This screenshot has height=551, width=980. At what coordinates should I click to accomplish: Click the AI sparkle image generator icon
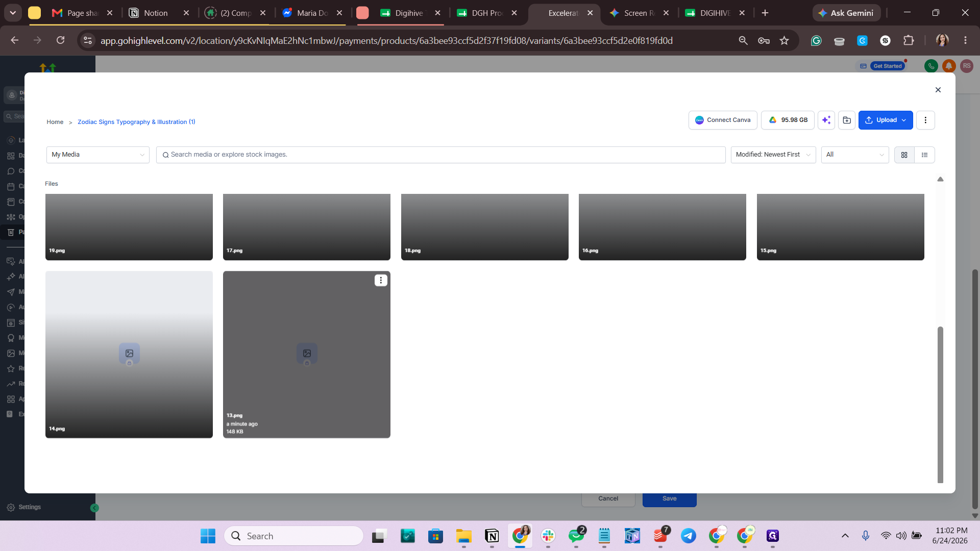[x=826, y=120]
